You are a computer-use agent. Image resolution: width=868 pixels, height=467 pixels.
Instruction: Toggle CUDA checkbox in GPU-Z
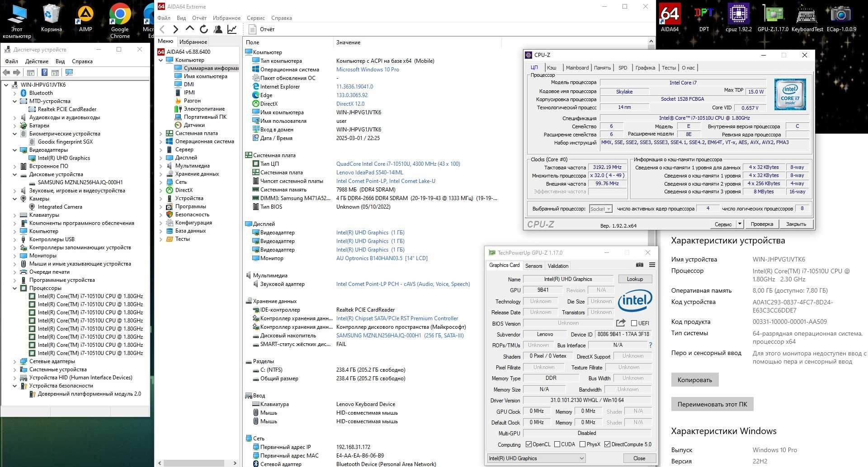tap(557, 444)
